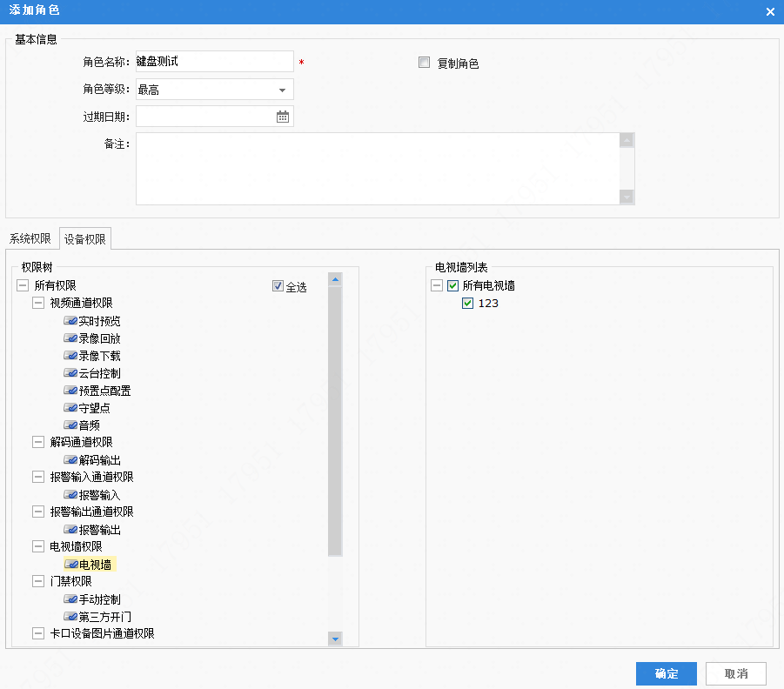Select the 视频通道权限 label
The width and height of the screenshot is (784, 689).
(x=81, y=303)
